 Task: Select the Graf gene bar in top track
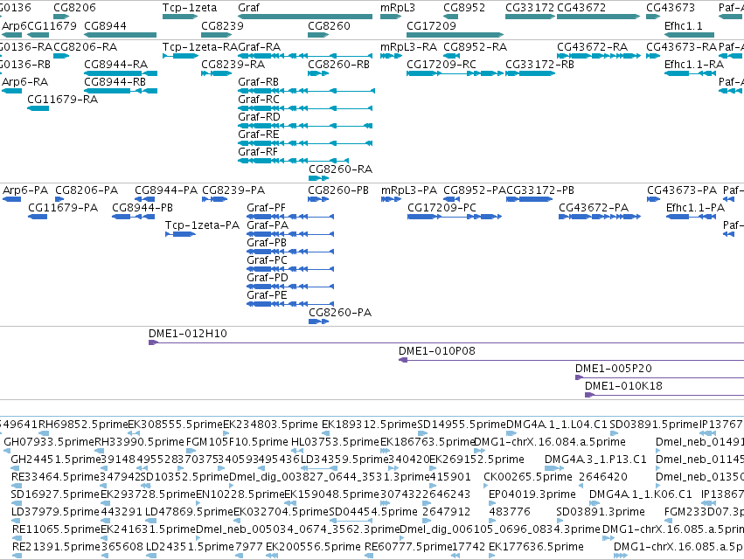pos(305,17)
